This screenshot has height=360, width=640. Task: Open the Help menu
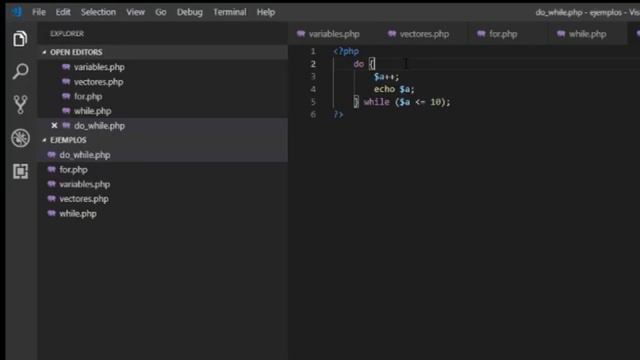266,12
